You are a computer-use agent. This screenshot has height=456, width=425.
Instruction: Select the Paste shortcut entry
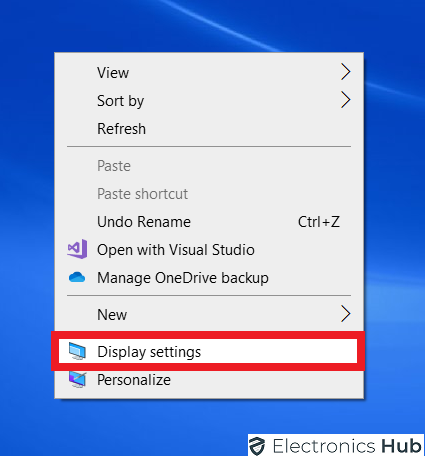(x=209, y=194)
